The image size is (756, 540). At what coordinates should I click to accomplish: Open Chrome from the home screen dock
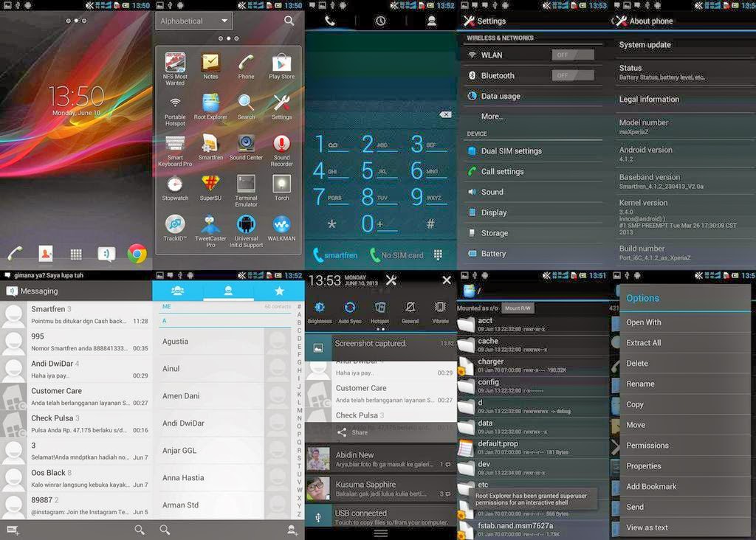(137, 253)
